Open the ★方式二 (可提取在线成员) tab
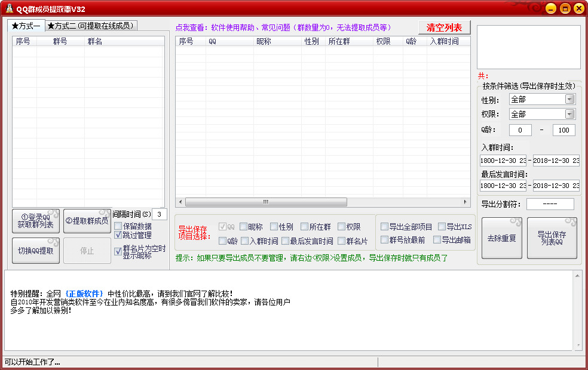 (x=91, y=26)
